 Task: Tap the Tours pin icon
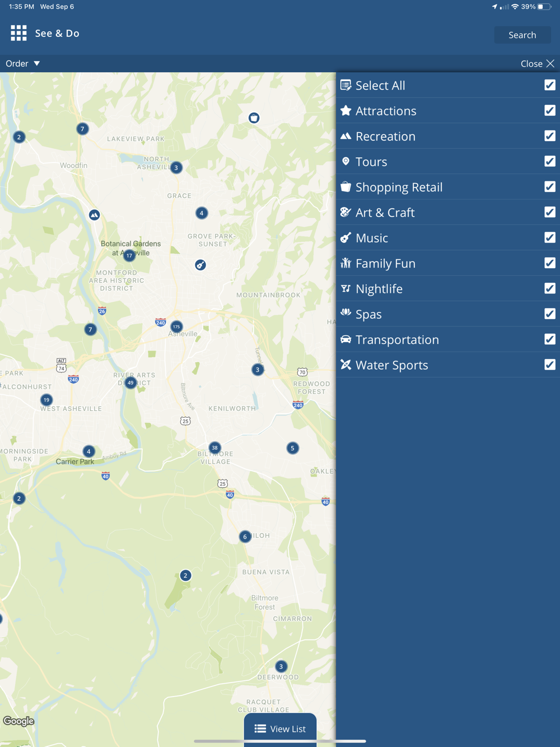pyautogui.click(x=346, y=161)
